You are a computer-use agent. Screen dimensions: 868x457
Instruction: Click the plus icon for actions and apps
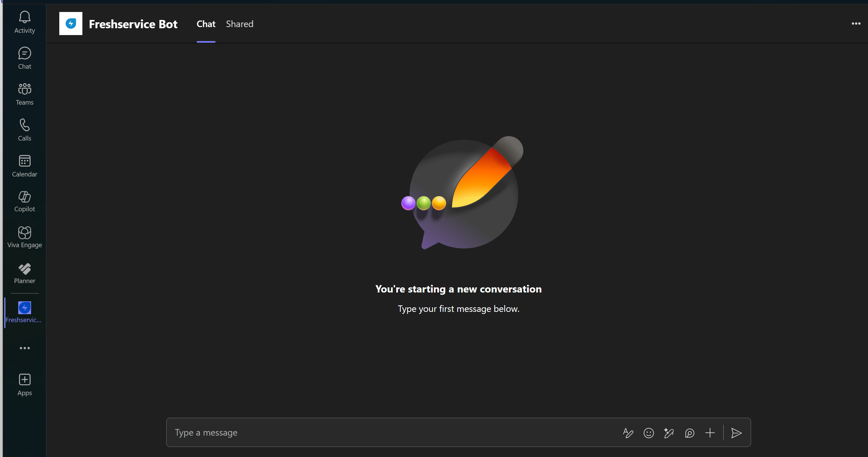pyautogui.click(x=710, y=433)
